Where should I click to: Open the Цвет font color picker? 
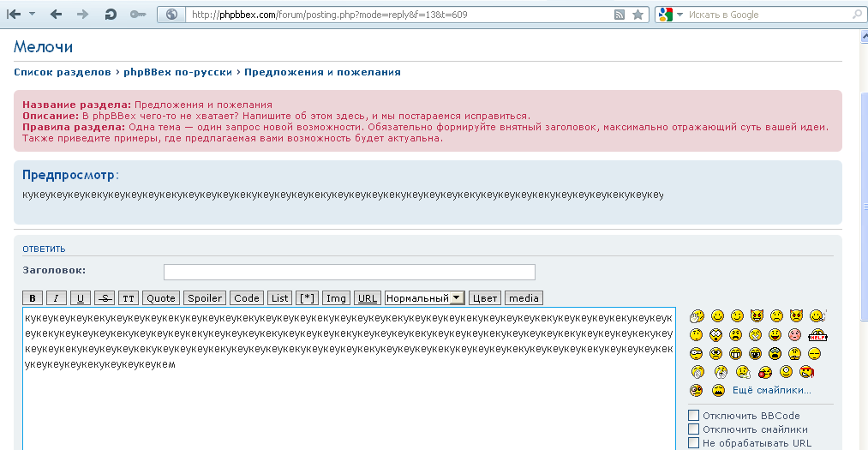[484, 298]
